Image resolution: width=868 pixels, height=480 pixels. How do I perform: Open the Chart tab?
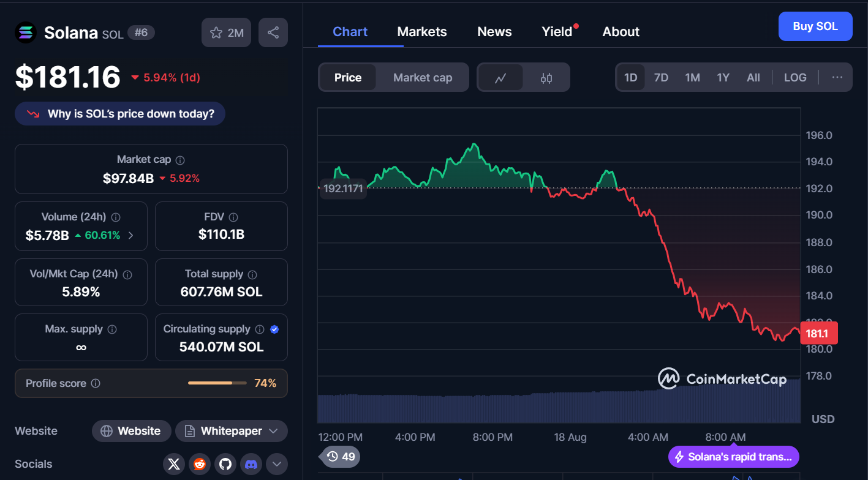pyautogui.click(x=350, y=32)
